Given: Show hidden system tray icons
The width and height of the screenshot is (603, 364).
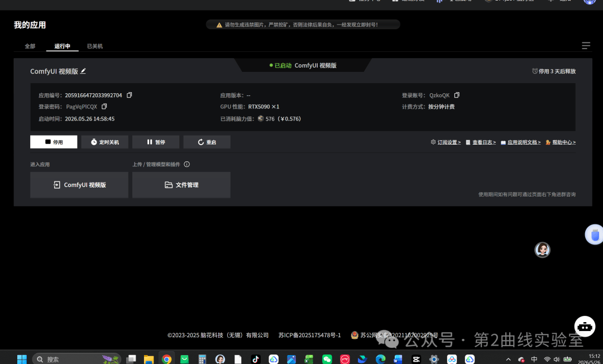Looking at the screenshot, I should tap(509, 360).
